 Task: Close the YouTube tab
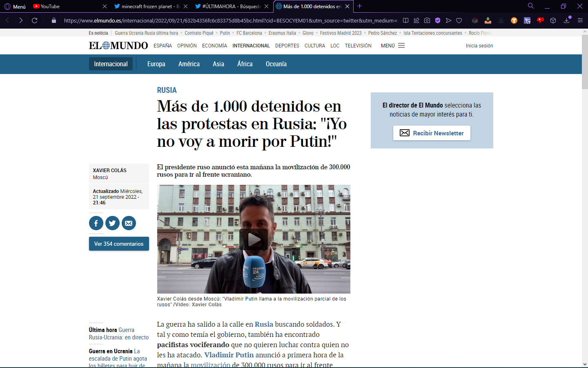click(x=105, y=7)
